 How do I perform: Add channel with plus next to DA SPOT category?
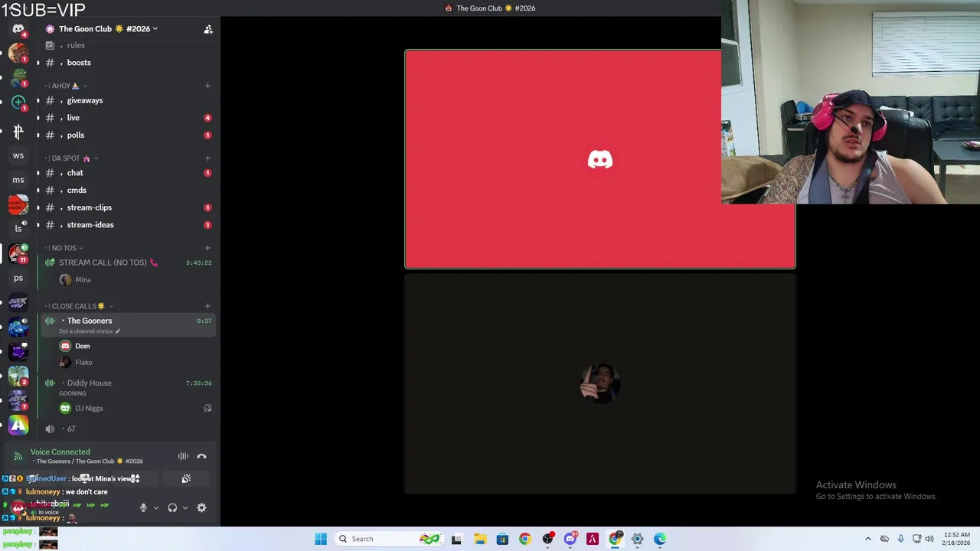click(x=207, y=158)
